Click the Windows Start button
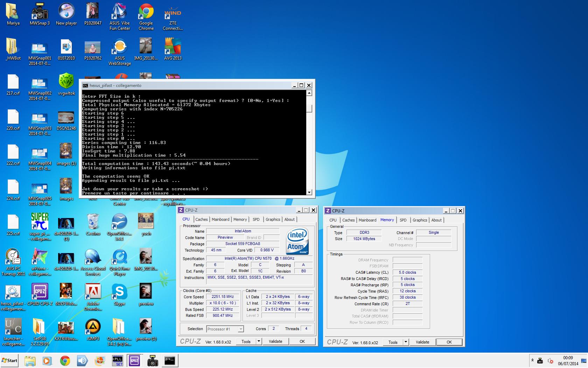 tap(9, 360)
